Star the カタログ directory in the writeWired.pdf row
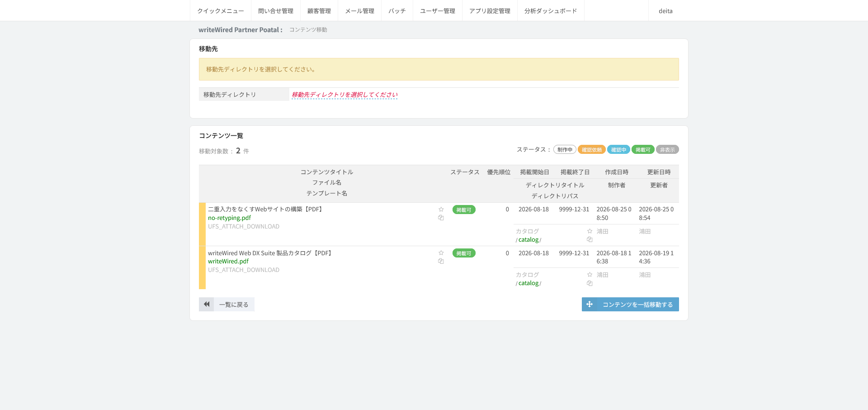 [590, 274]
